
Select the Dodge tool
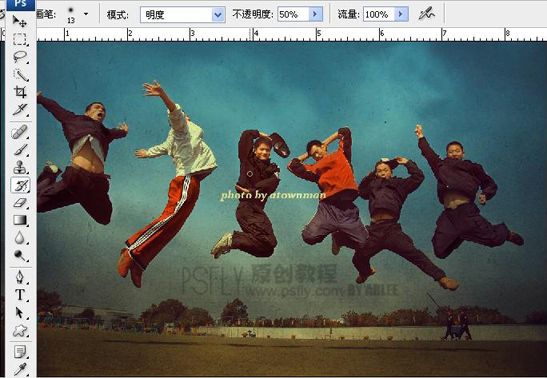coord(20,256)
